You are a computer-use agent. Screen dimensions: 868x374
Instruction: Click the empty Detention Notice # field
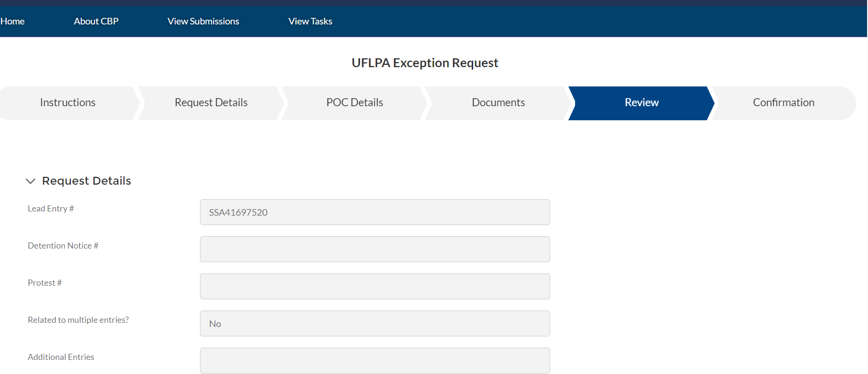(x=375, y=249)
